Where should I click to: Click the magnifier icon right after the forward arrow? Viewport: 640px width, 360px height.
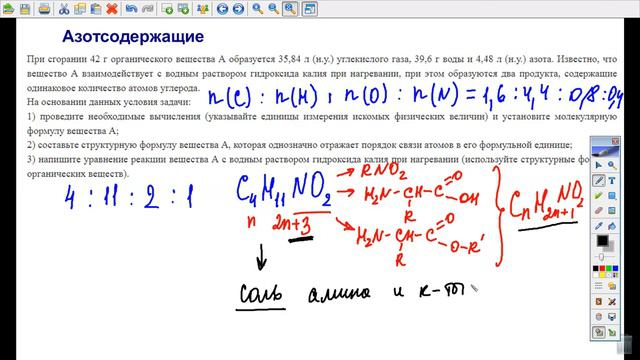[x=258, y=9]
